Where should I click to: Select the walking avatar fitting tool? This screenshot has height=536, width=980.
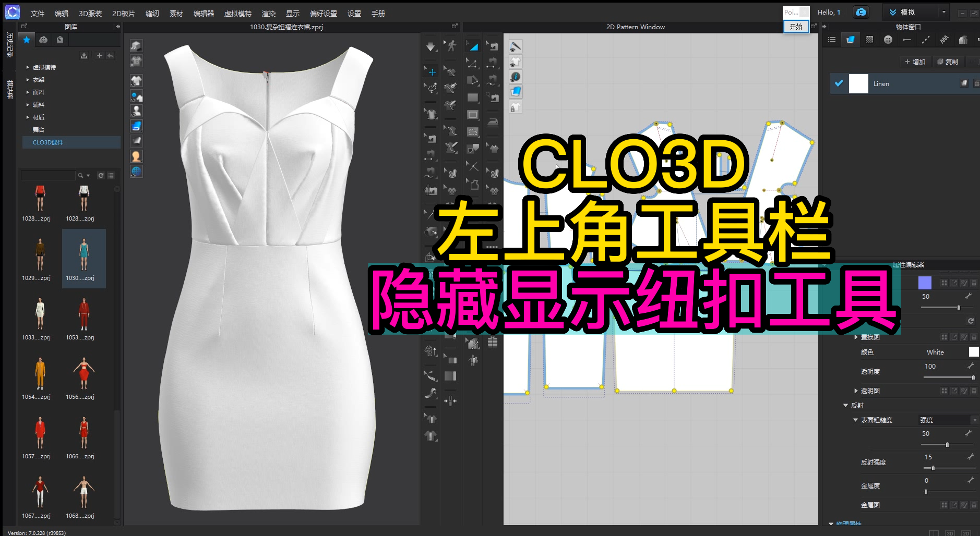coord(451,46)
